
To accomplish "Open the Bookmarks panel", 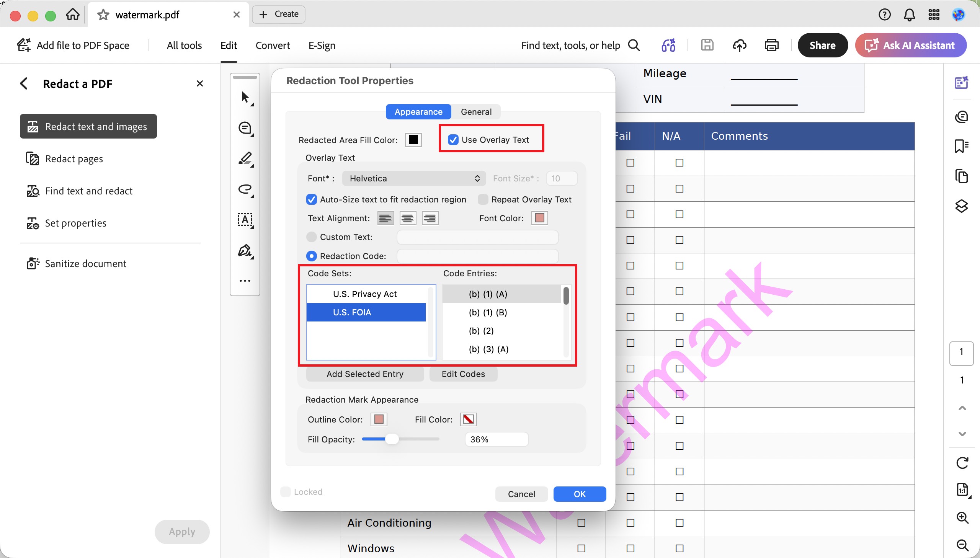I will (x=961, y=146).
